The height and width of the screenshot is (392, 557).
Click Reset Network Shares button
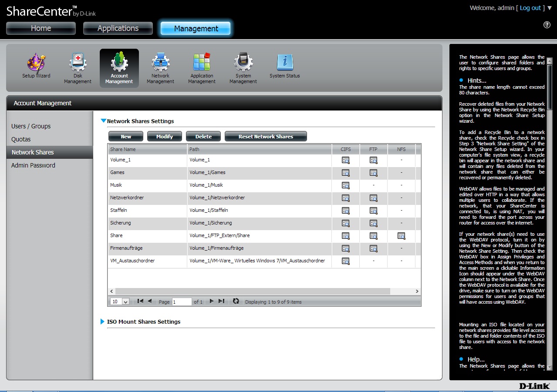tap(266, 137)
